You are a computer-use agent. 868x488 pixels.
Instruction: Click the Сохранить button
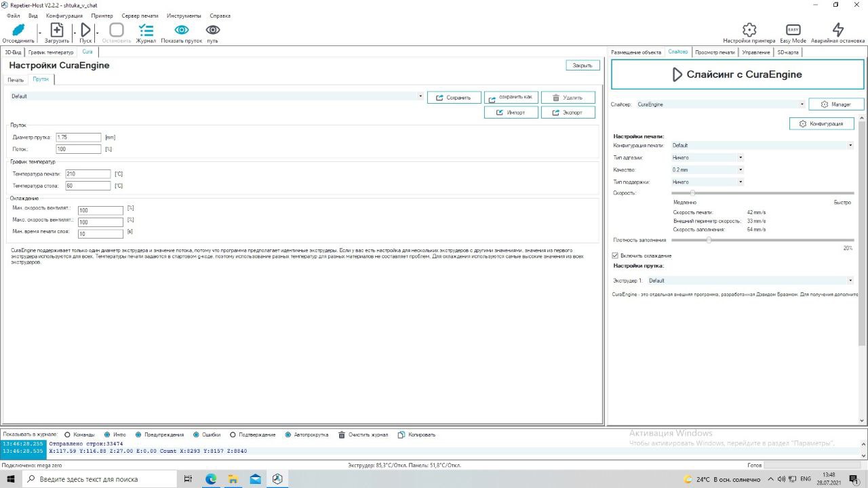(454, 98)
